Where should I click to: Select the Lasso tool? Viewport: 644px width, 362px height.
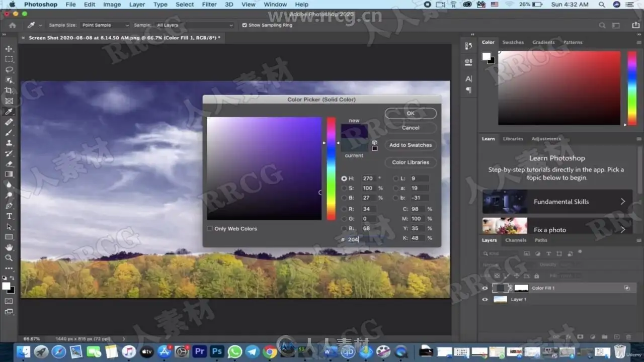click(x=9, y=70)
